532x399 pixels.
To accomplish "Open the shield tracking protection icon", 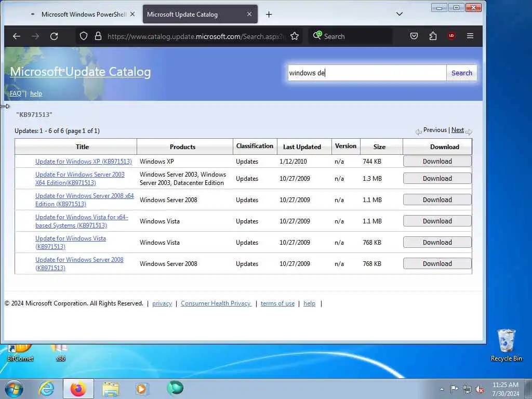I will 84,36.
